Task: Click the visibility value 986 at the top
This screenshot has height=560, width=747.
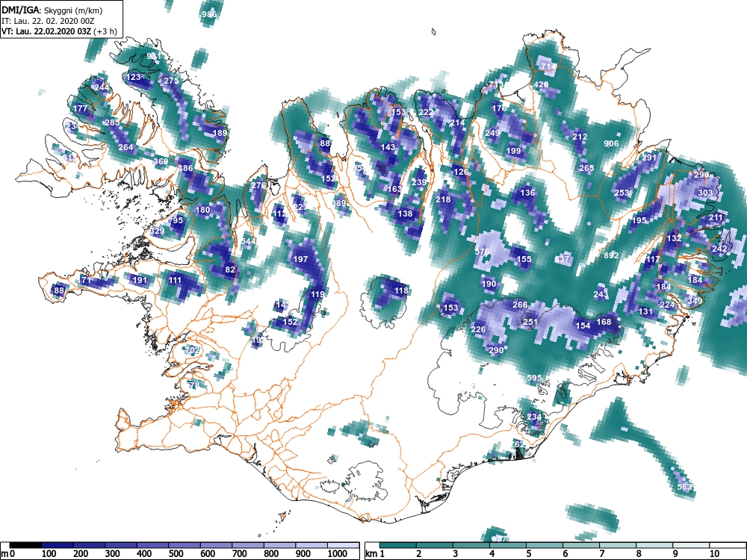Action: [x=209, y=14]
